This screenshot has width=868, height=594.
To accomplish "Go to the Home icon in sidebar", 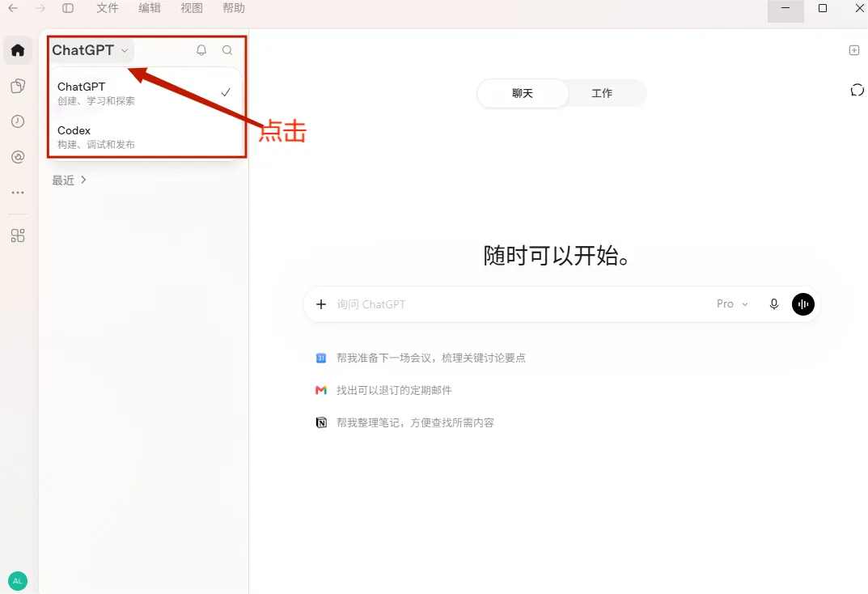I will coord(18,50).
